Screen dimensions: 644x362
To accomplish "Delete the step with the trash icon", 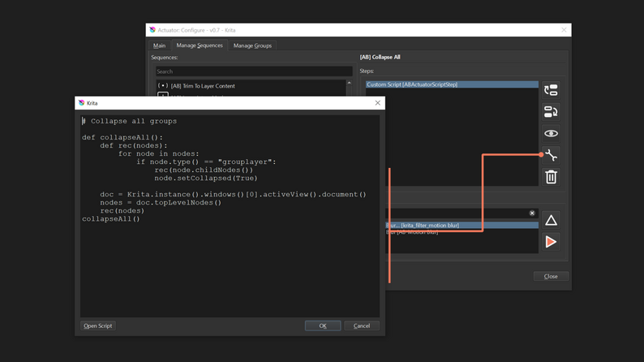I will (551, 177).
